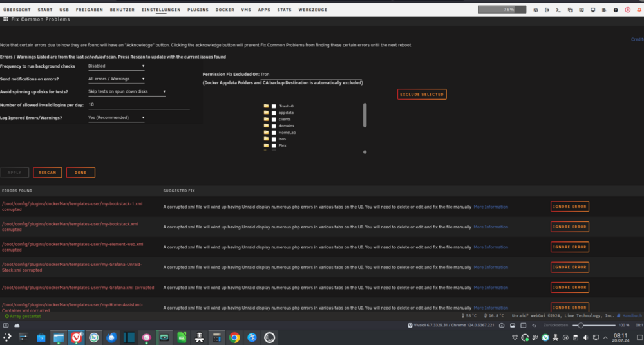The image size is (644, 345).
Task: Click the Rescan button
Action: (48, 172)
